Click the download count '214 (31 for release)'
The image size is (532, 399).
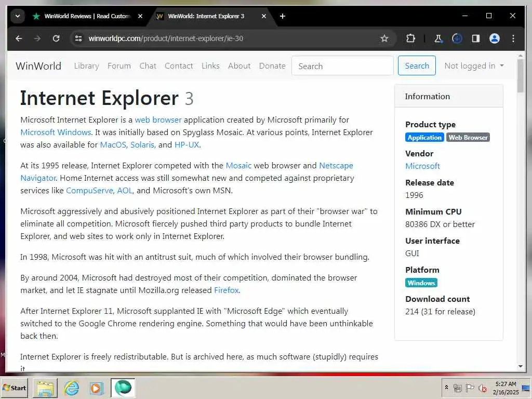pos(440,312)
